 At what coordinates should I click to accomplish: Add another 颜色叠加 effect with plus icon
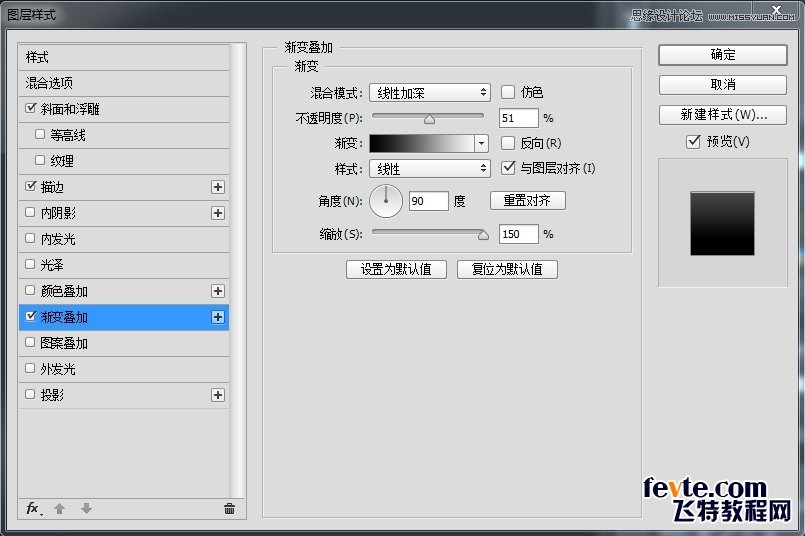pyautogui.click(x=218, y=291)
